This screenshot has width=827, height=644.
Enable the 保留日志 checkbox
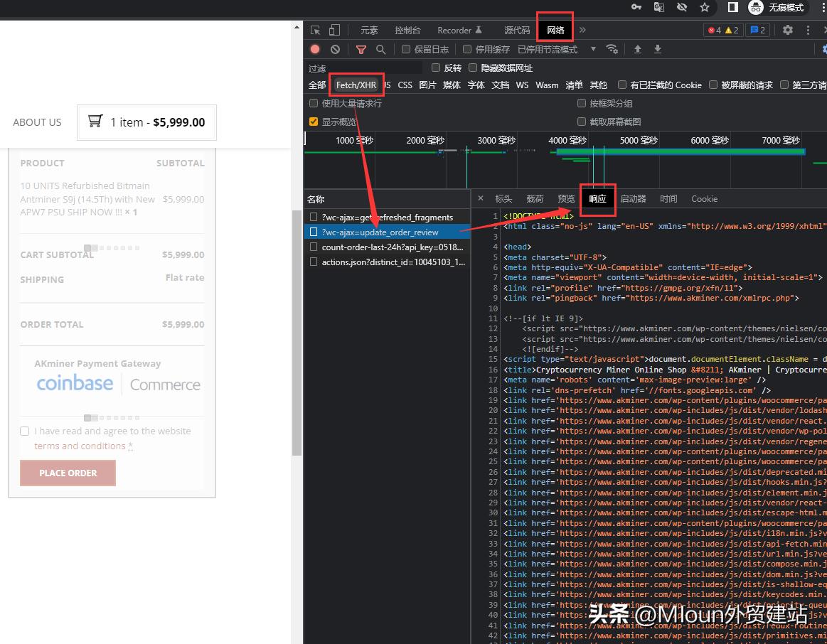tap(405, 49)
